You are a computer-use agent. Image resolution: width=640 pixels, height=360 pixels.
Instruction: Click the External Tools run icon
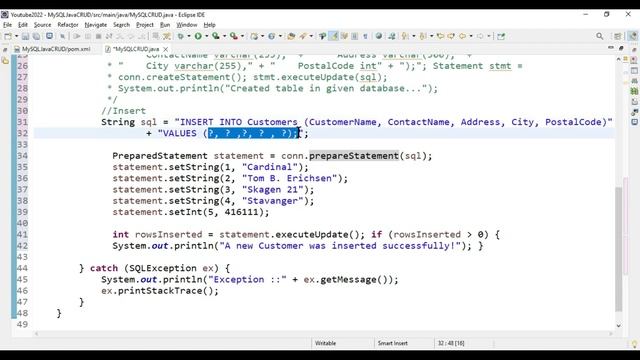(x=234, y=36)
